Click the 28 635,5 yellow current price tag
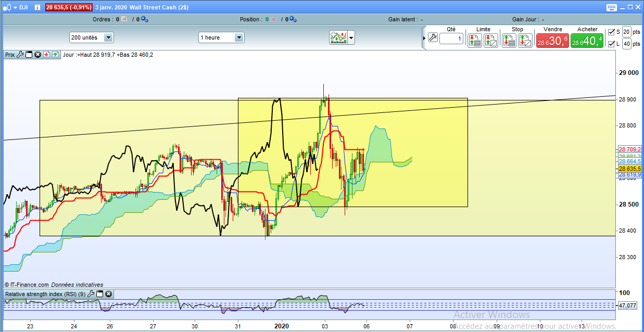 tap(629, 169)
